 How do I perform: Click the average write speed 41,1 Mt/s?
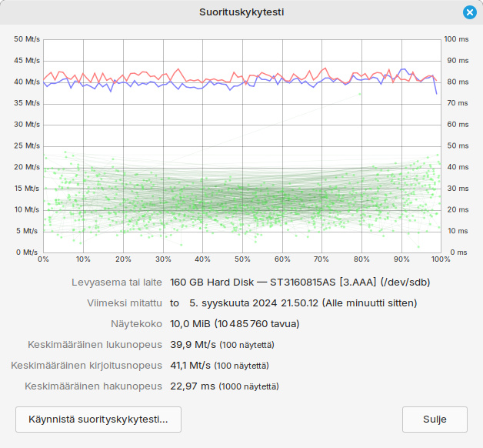(x=191, y=366)
